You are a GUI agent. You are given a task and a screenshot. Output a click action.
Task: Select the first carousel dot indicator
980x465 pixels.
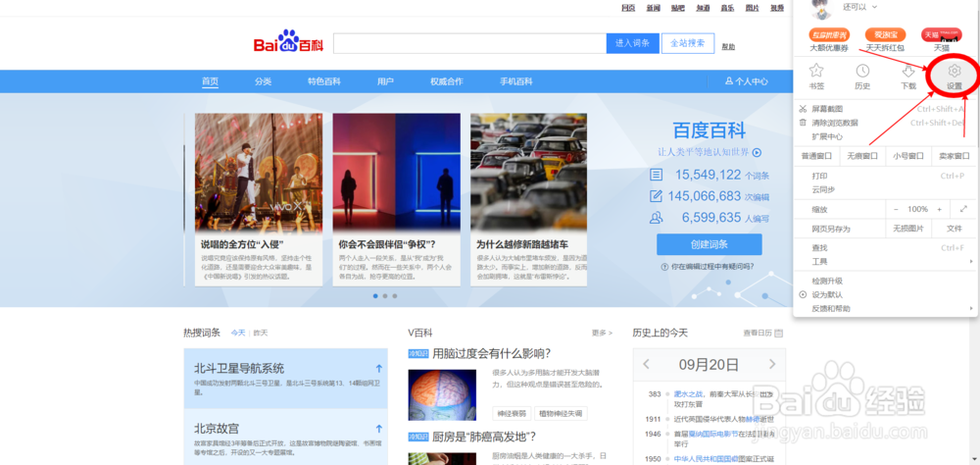click(x=375, y=295)
